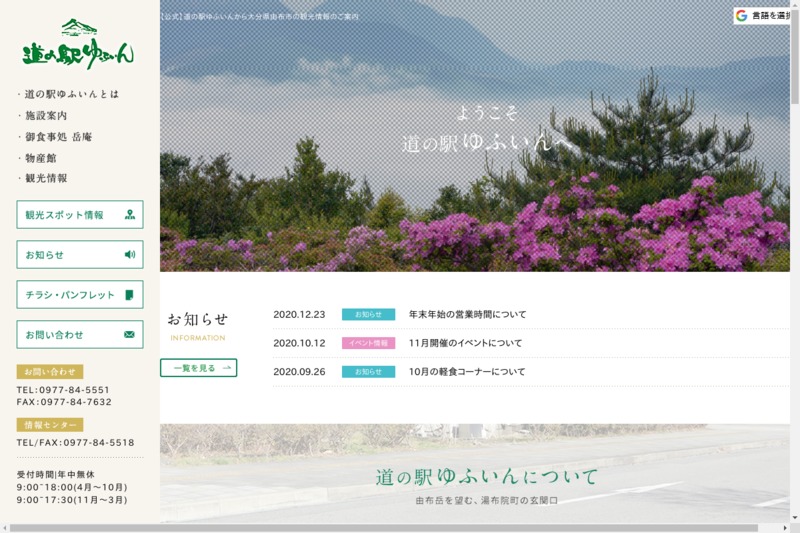Click the pink イベント情報 tag
800x533 pixels.
coord(368,343)
